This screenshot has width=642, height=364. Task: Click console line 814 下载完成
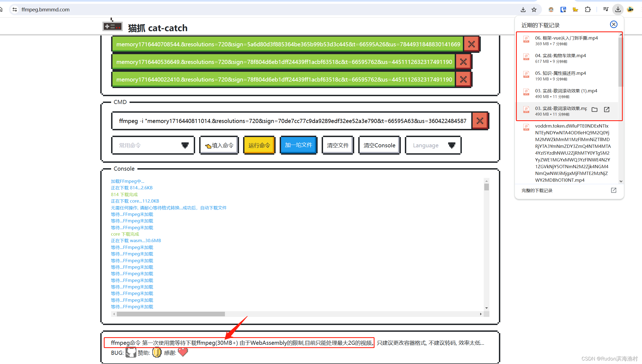point(124,194)
